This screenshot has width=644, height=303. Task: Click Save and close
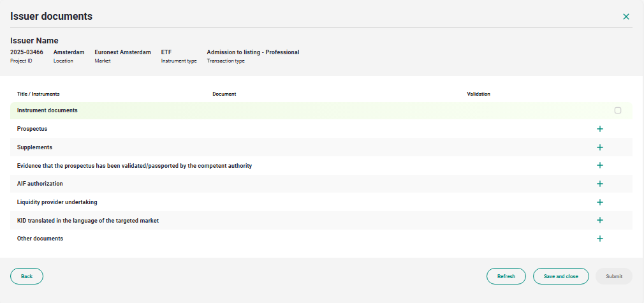(560, 276)
